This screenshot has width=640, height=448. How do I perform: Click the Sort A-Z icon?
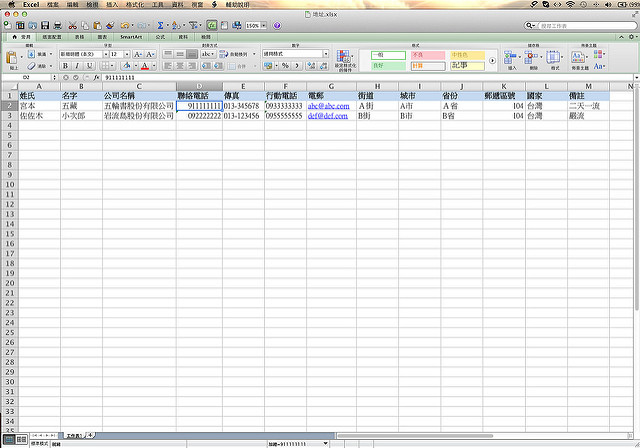coord(176,25)
